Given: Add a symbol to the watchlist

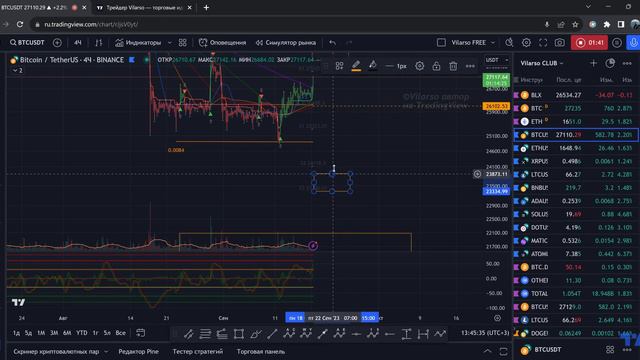Looking at the screenshot, I should click(593, 63).
